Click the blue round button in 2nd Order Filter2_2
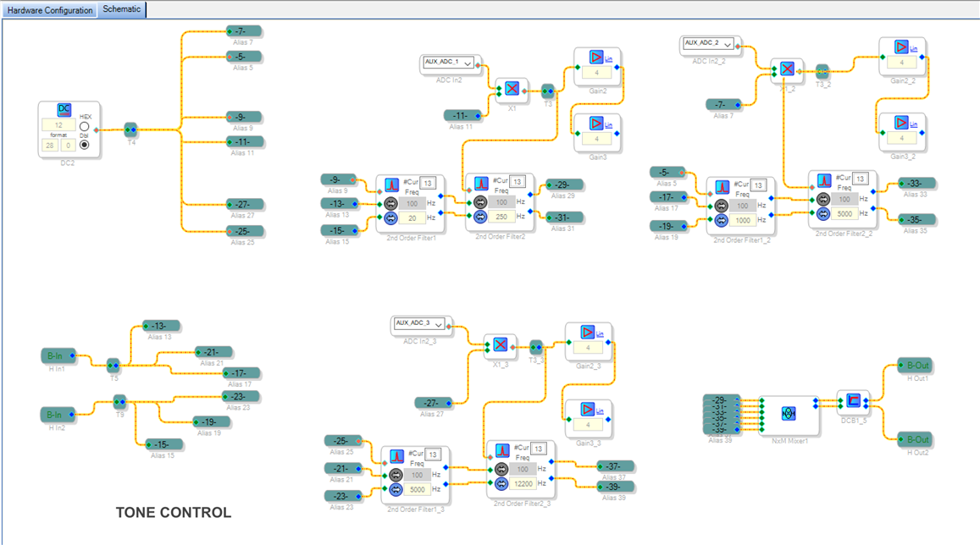The image size is (980, 545). (x=823, y=214)
